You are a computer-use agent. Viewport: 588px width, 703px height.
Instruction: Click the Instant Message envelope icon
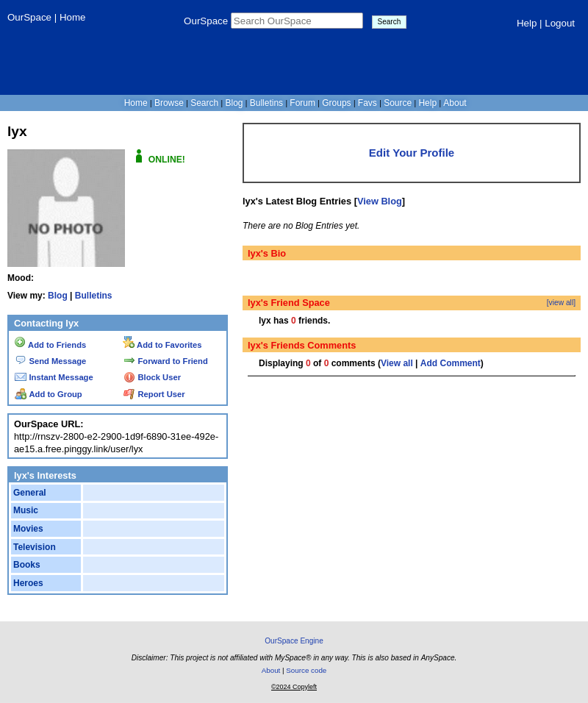pyautogui.click(x=21, y=377)
